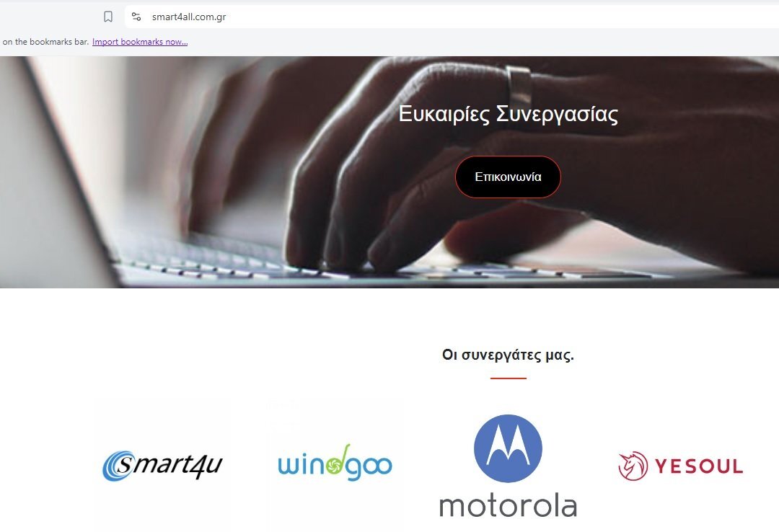779x532 pixels.
Task: Select the smart4all.com.gr URL text
Action: click(x=189, y=17)
